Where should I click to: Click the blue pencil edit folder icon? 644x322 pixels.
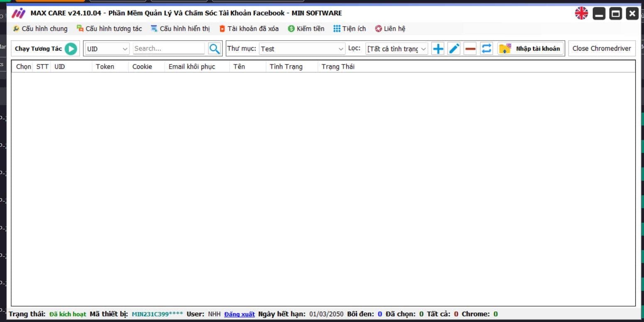pyautogui.click(x=454, y=49)
